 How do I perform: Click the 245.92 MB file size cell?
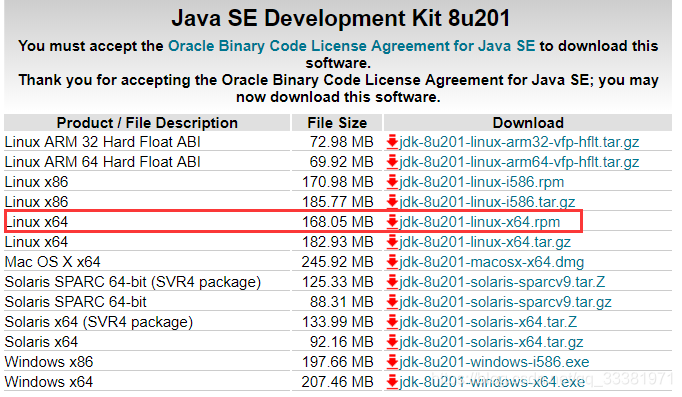(x=338, y=262)
